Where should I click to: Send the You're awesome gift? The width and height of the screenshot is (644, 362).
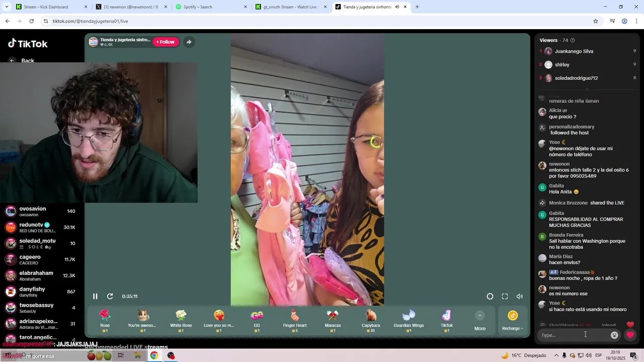tap(143, 320)
